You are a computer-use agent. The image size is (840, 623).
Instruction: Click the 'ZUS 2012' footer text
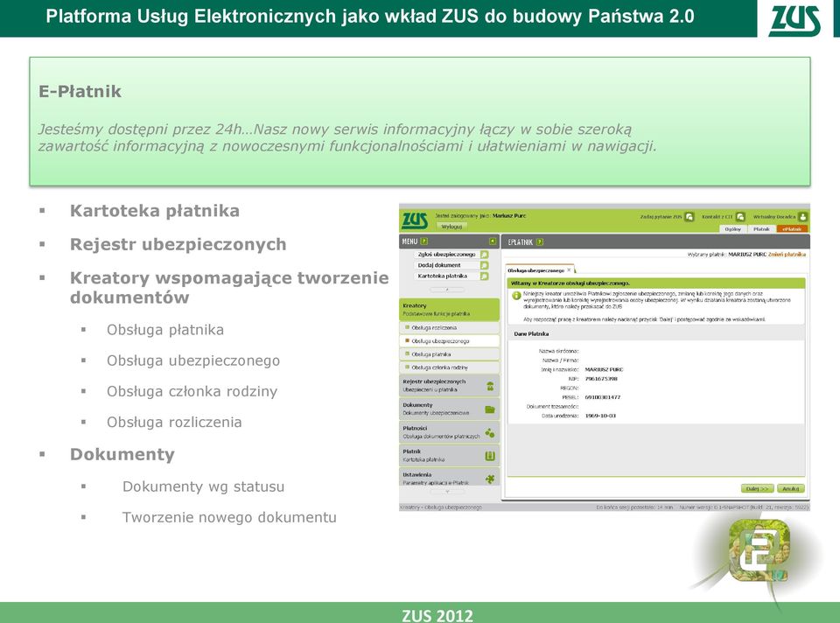[437, 615]
